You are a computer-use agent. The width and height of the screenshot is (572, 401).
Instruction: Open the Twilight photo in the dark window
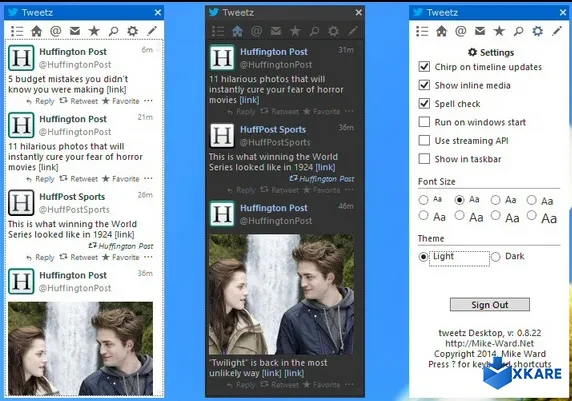point(281,294)
